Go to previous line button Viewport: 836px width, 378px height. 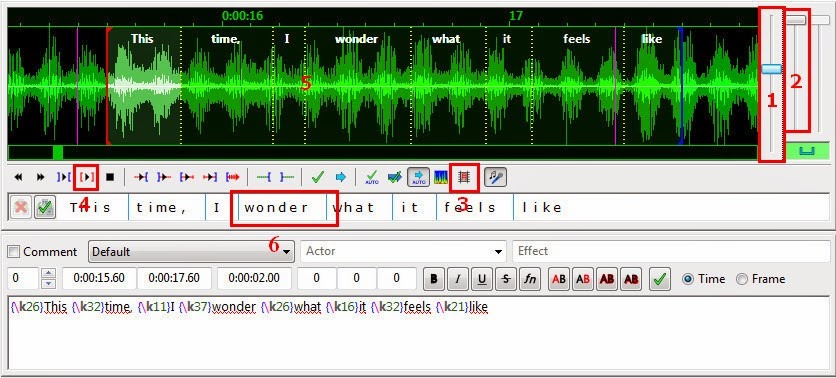pyautogui.click(x=18, y=177)
